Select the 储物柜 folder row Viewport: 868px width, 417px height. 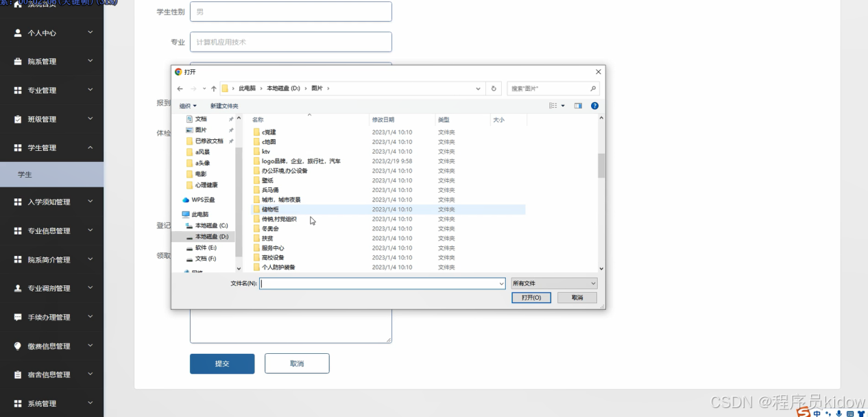coord(388,209)
